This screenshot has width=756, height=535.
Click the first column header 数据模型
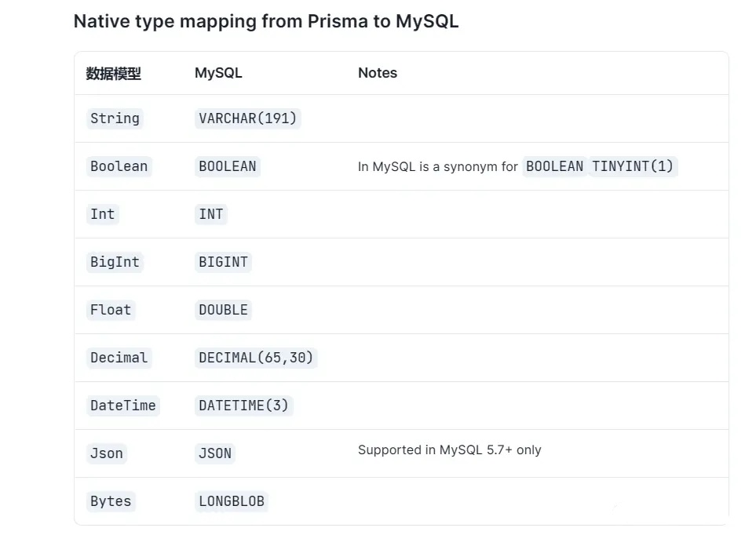coord(113,74)
